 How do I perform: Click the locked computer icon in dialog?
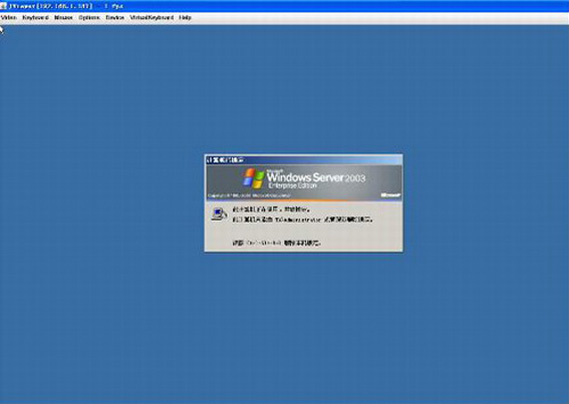point(219,214)
